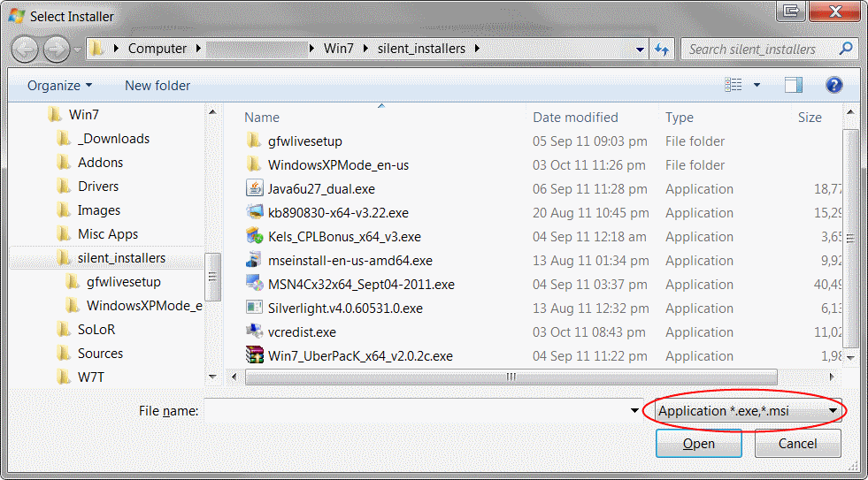
Task: Toggle the preview pane icon
Action: coord(794,85)
